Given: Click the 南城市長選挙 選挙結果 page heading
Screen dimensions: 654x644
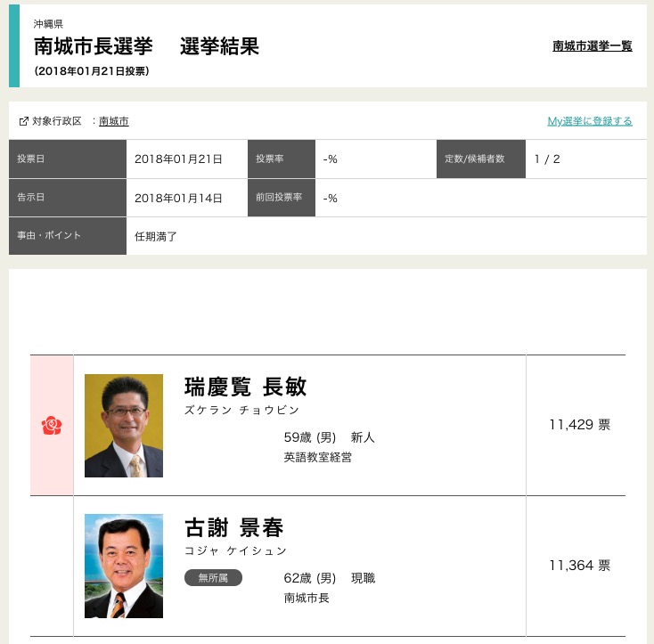Looking at the screenshot, I should pos(146,47).
